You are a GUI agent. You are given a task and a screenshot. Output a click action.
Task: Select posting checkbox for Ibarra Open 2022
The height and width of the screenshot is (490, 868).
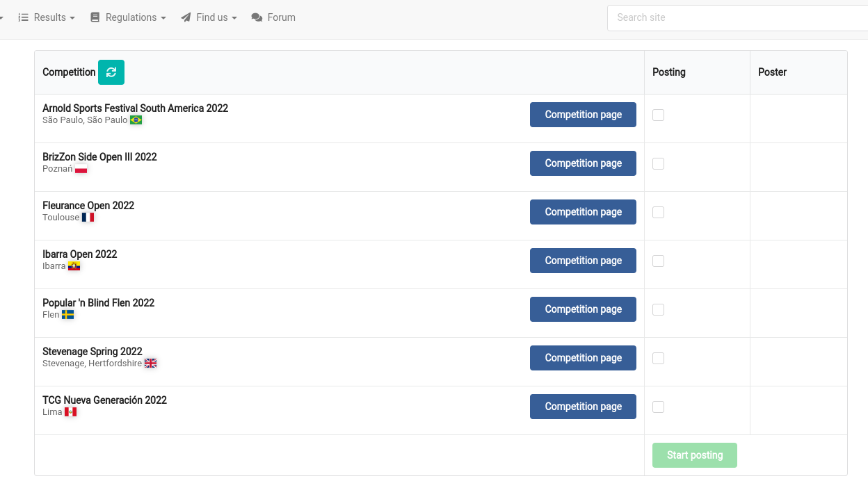point(658,261)
